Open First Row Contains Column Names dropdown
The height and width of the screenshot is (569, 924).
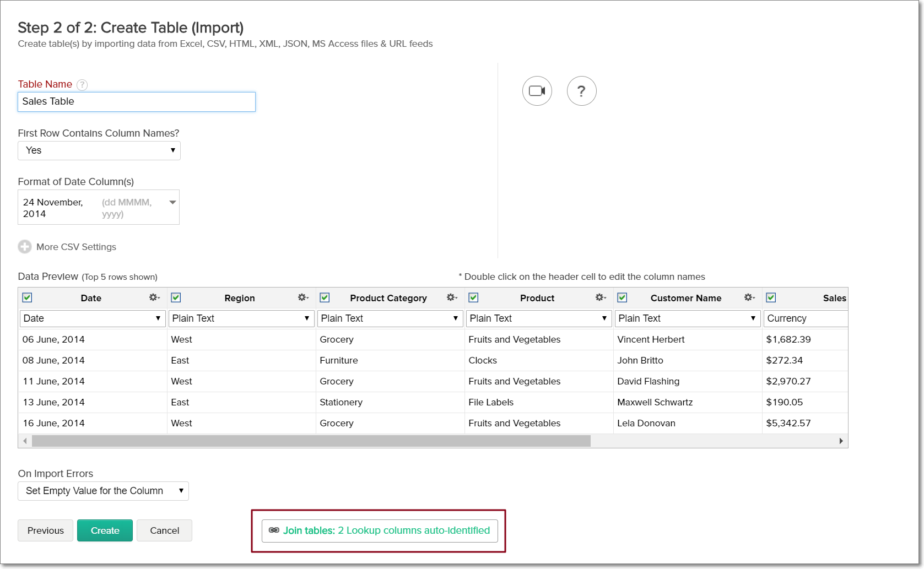[99, 150]
